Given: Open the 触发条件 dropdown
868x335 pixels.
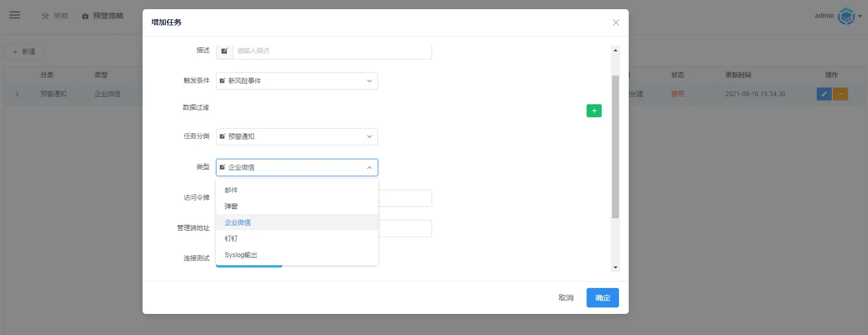Looking at the screenshot, I should pyautogui.click(x=297, y=81).
